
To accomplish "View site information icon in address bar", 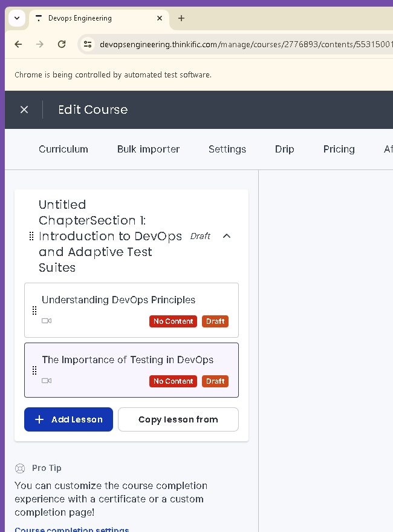I will point(88,44).
